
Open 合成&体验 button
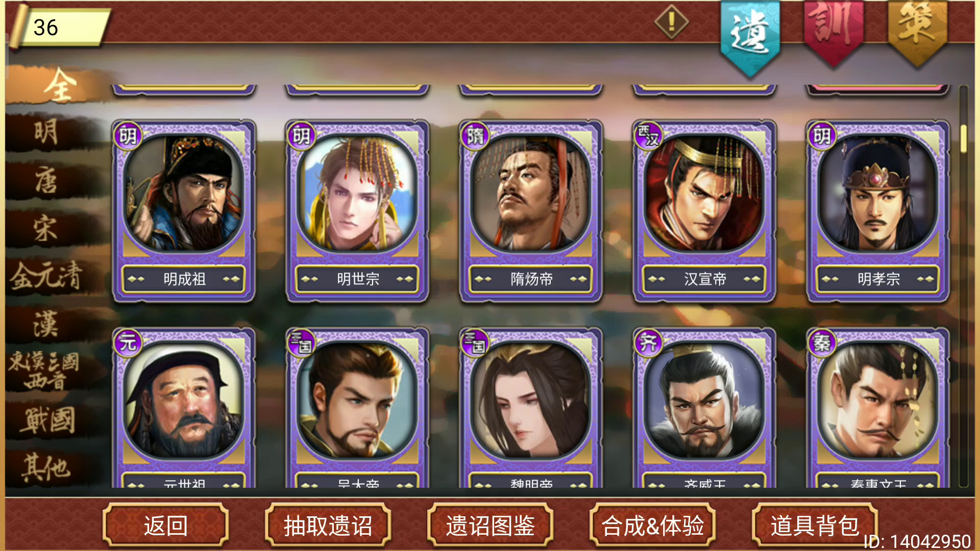[652, 525]
